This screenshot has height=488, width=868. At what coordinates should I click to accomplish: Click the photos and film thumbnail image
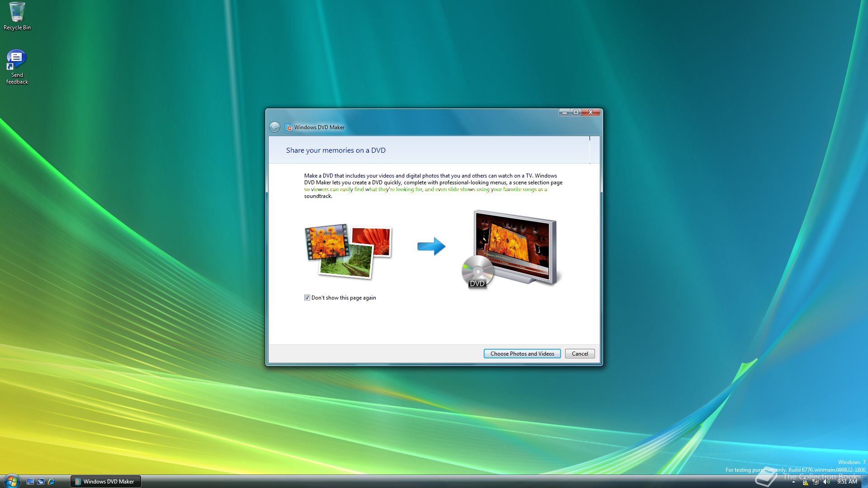[x=349, y=251]
